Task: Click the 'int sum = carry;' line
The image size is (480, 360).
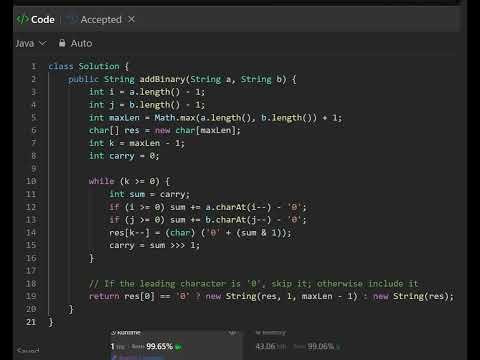Action: point(149,194)
